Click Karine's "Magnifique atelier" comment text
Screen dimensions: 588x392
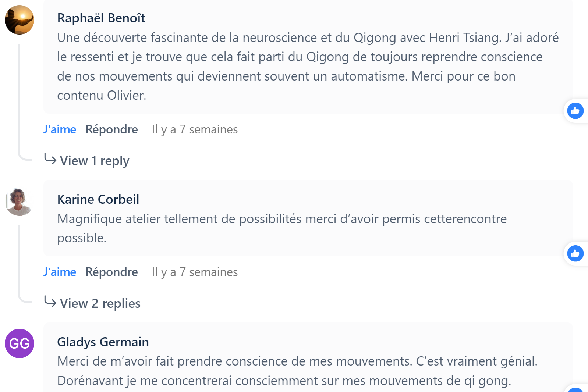point(282,228)
